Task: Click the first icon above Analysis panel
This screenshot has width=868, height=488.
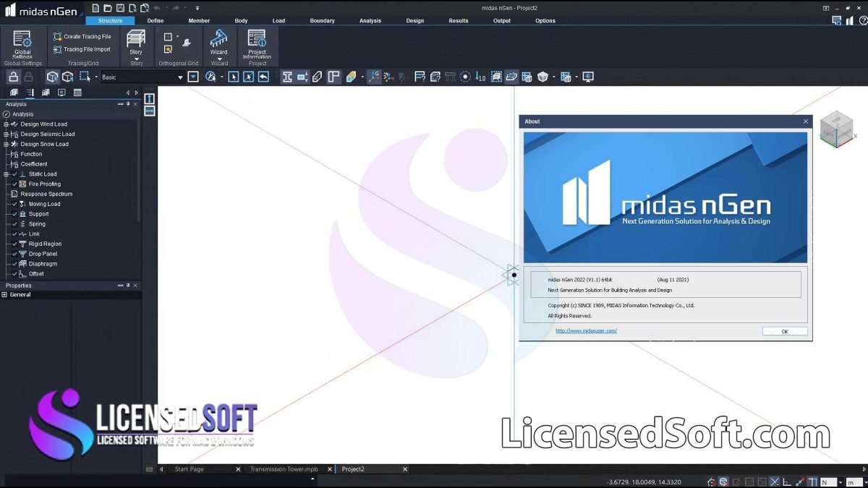Action: pos(14,93)
